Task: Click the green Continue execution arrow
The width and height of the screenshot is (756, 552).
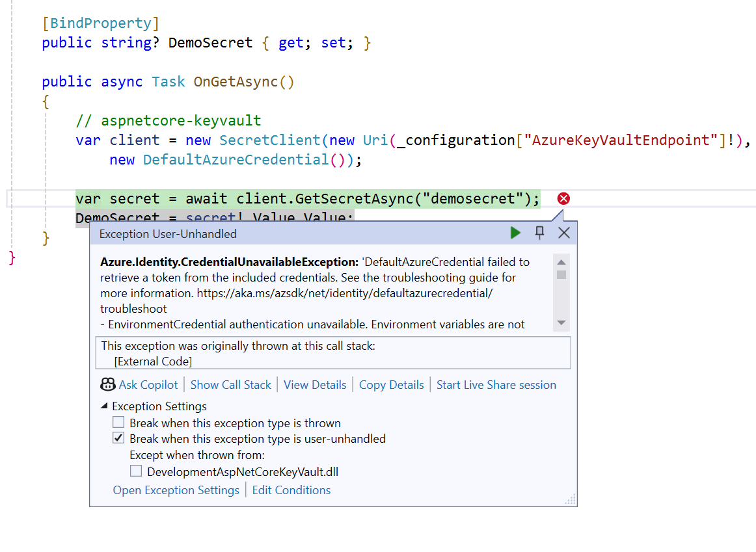Action: [x=515, y=232]
